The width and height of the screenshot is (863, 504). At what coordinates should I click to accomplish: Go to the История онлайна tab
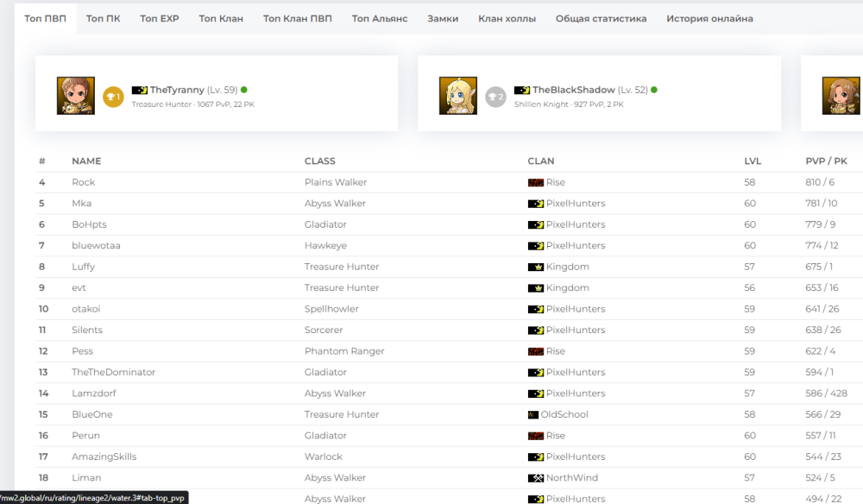(x=709, y=18)
